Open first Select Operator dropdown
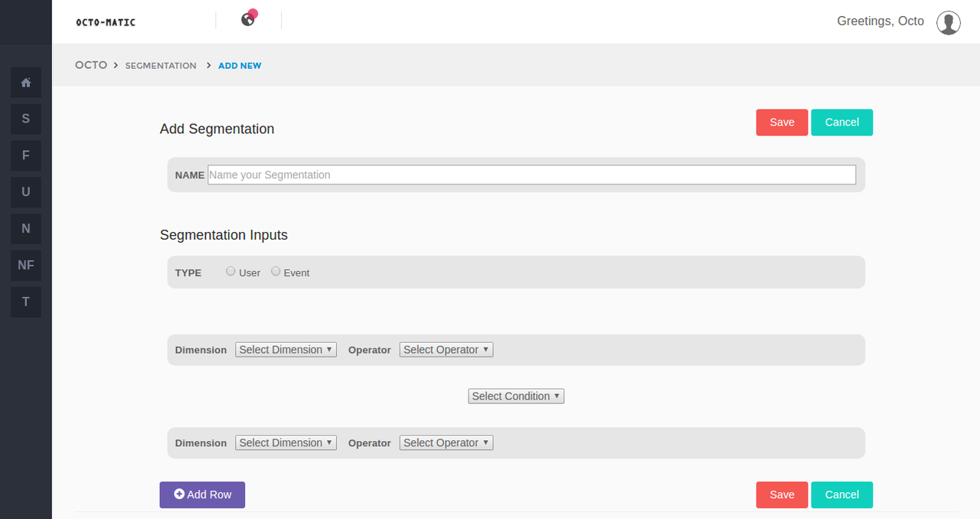Screen dimensions: 980x519 [x=446, y=350]
